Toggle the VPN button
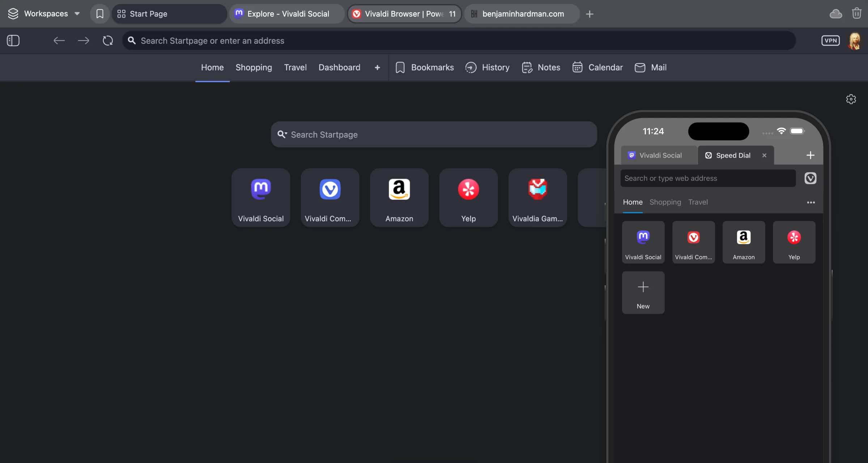This screenshot has height=463, width=868. tap(830, 41)
